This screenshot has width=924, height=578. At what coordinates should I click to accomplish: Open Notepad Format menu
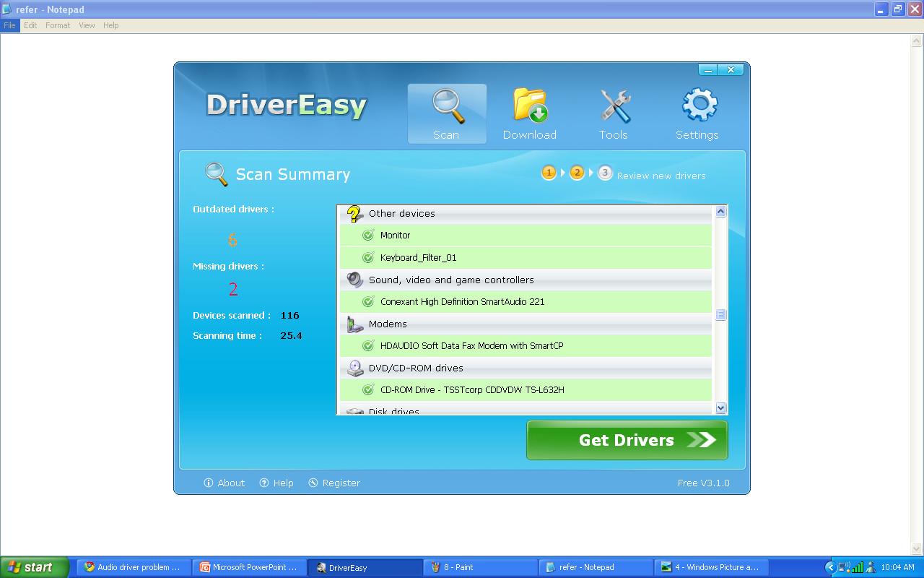(58, 25)
